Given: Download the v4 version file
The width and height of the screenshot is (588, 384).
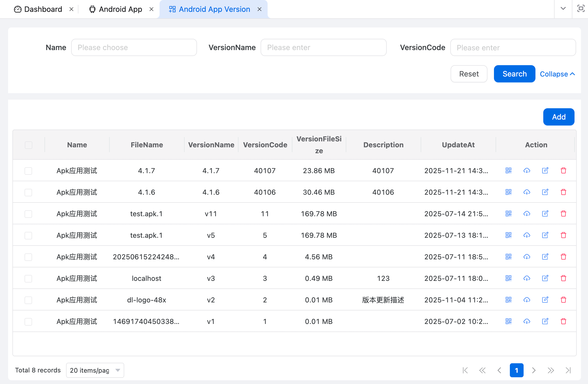Looking at the screenshot, I should [x=527, y=257].
